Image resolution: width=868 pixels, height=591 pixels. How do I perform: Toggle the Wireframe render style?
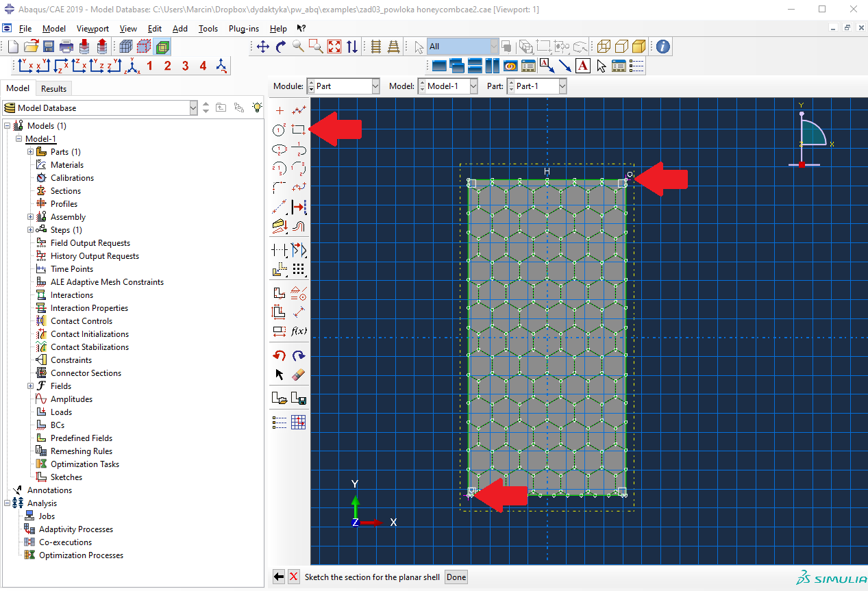click(603, 47)
